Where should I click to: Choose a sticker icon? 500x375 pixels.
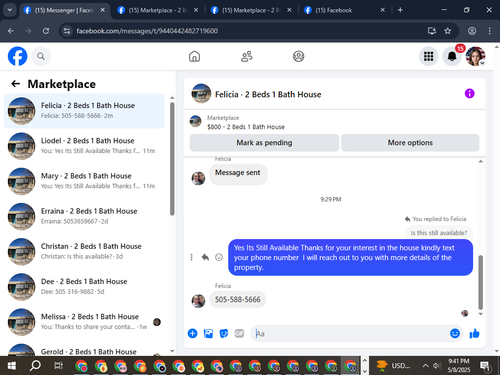pyautogui.click(x=224, y=333)
